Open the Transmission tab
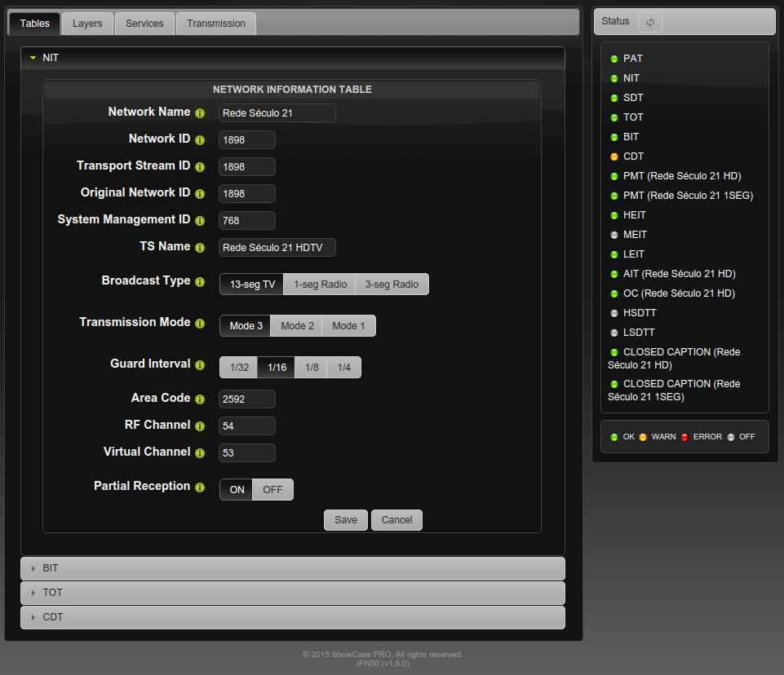Image resolution: width=784 pixels, height=675 pixels. pyautogui.click(x=215, y=24)
